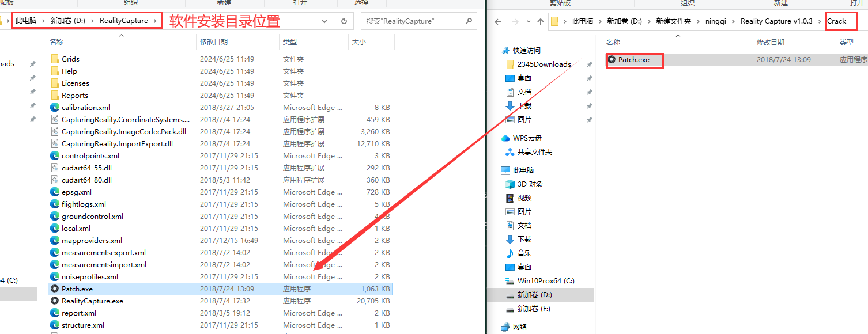Select the local.xml file
This screenshot has width=868, height=334.
pos(76,228)
